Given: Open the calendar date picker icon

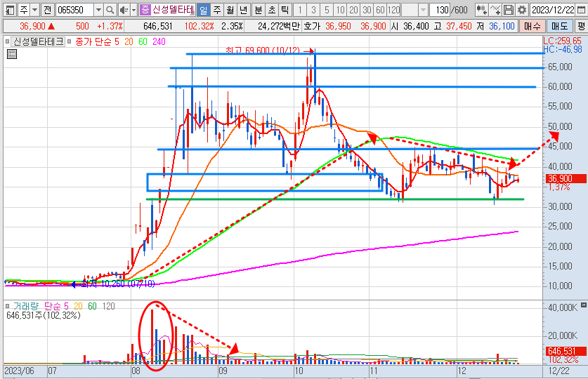Looking at the screenshot, I should point(581,10).
